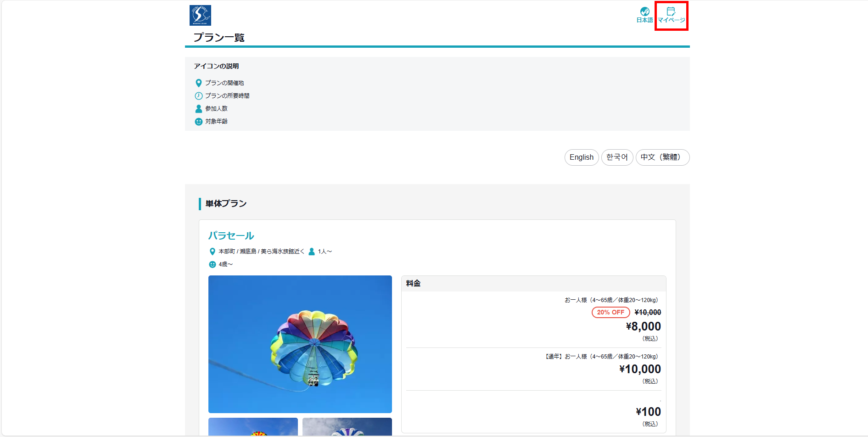This screenshot has width=868, height=437.
Task: Click the smiley icon beside 4歳〜
Action: [x=212, y=264]
